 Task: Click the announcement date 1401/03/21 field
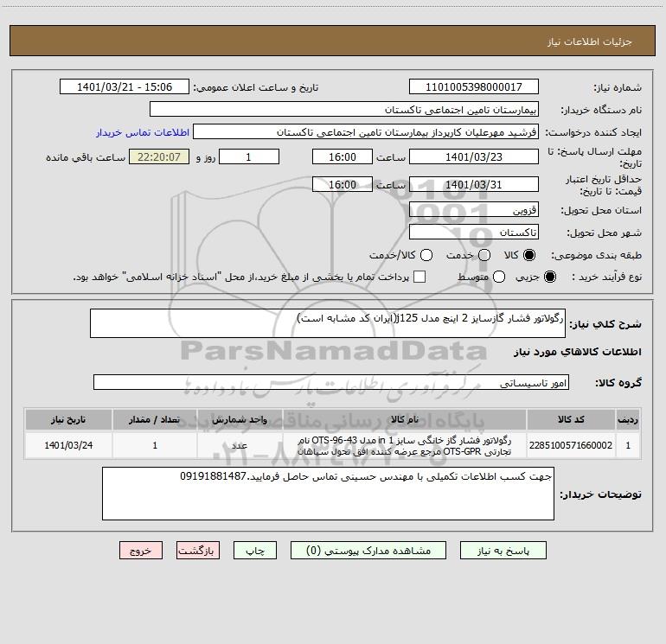[125, 87]
